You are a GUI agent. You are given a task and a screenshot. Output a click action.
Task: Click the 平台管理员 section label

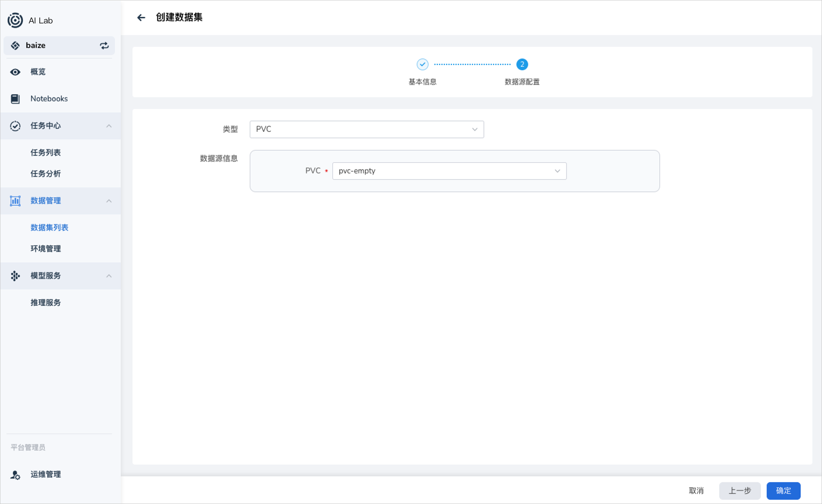click(x=28, y=447)
